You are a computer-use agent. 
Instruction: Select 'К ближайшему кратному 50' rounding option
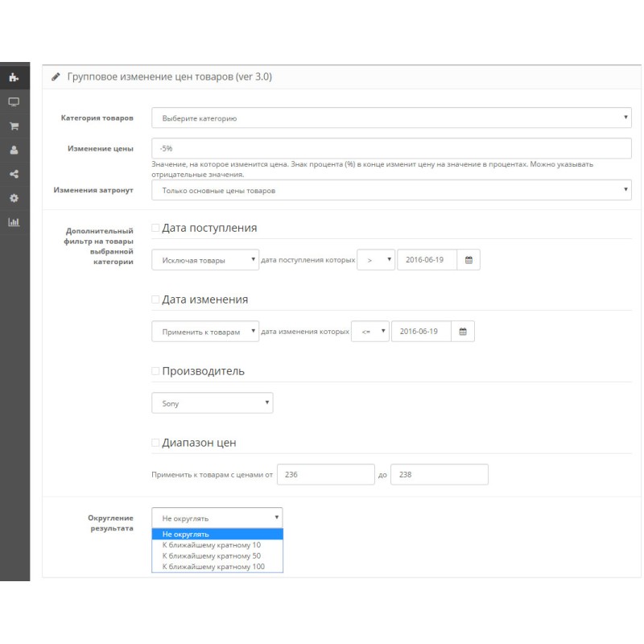click(x=211, y=555)
